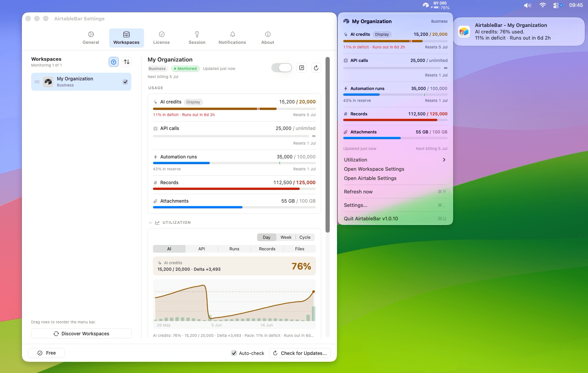Click the Records red usage bar in settings
The width and height of the screenshot is (588, 373).
coord(234,189)
